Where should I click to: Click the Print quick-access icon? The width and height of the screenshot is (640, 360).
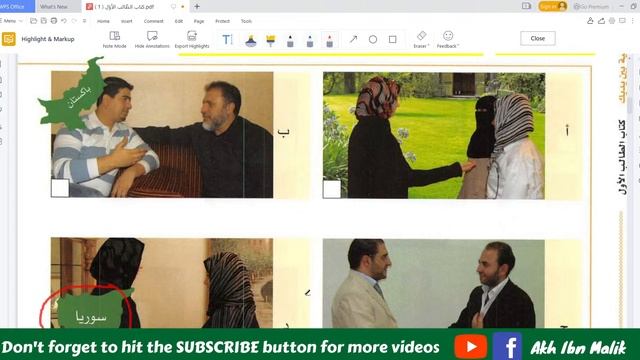(x=54, y=21)
